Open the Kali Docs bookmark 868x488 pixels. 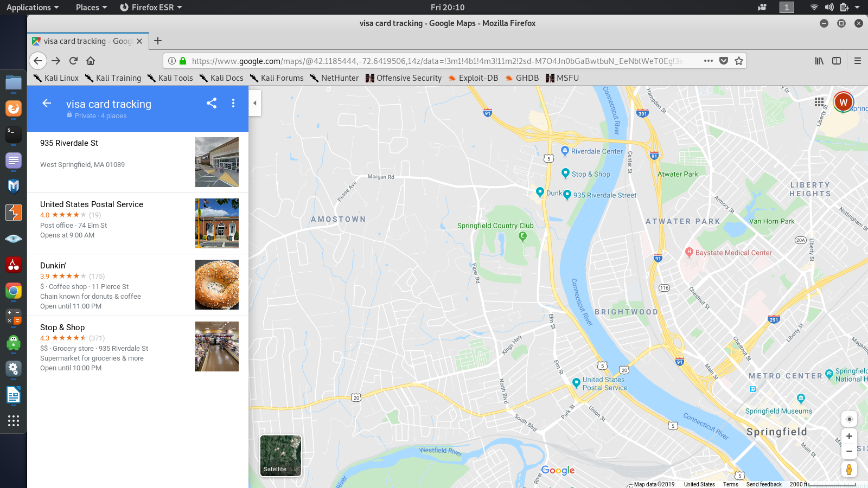[x=221, y=78]
